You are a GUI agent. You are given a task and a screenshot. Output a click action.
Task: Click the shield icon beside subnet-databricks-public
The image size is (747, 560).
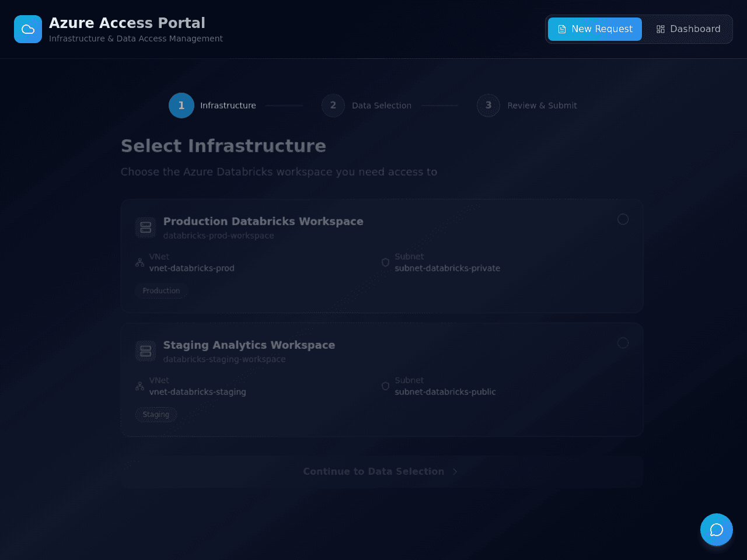point(385,386)
